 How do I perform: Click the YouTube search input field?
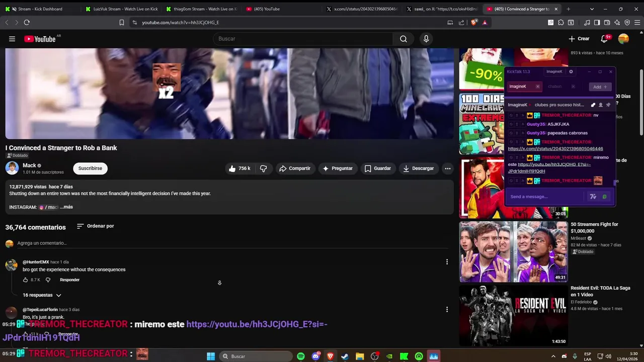(303, 39)
